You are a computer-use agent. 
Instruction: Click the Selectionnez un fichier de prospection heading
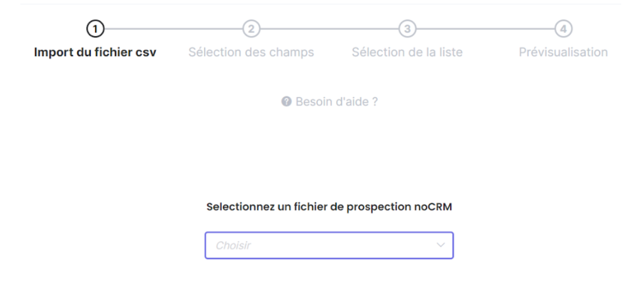click(329, 207)
